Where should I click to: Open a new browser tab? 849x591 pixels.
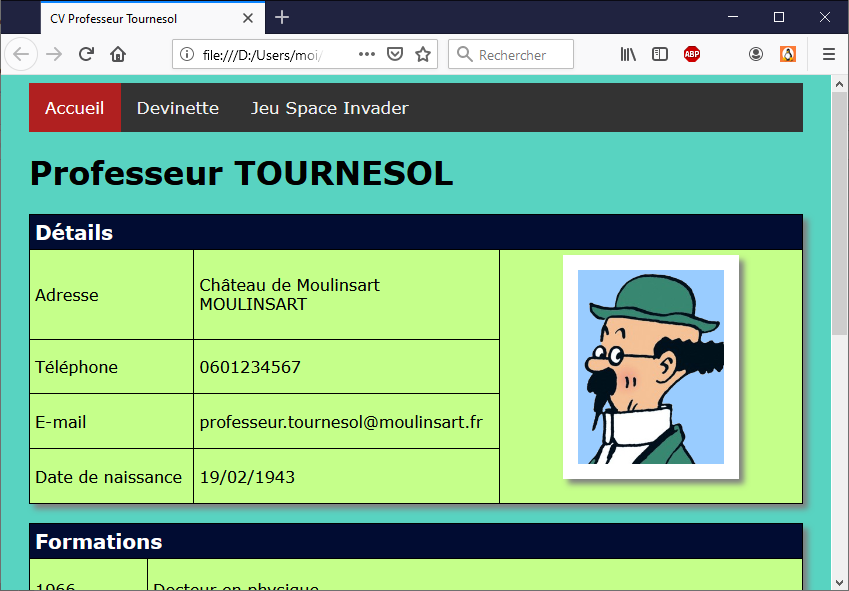(282, 18)
